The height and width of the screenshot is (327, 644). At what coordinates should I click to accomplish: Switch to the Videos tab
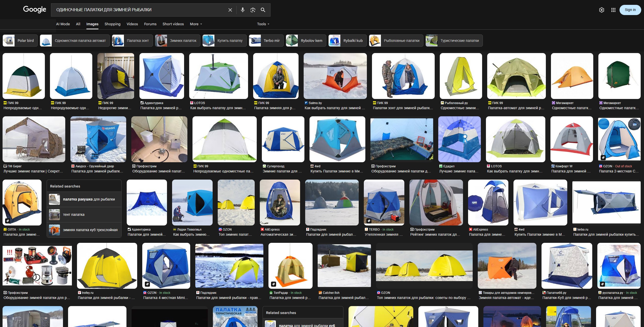132,24
